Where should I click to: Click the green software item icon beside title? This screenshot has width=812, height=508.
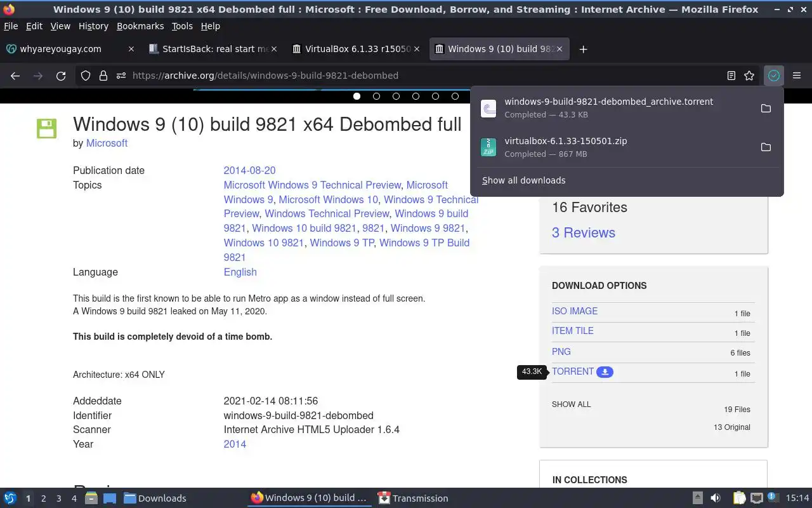point(47,128)
